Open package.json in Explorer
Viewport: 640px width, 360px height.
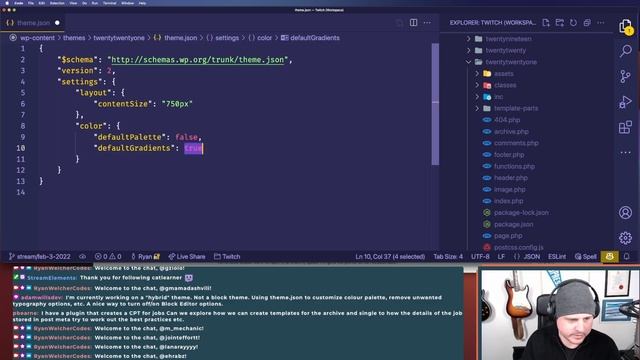[513, 224]
